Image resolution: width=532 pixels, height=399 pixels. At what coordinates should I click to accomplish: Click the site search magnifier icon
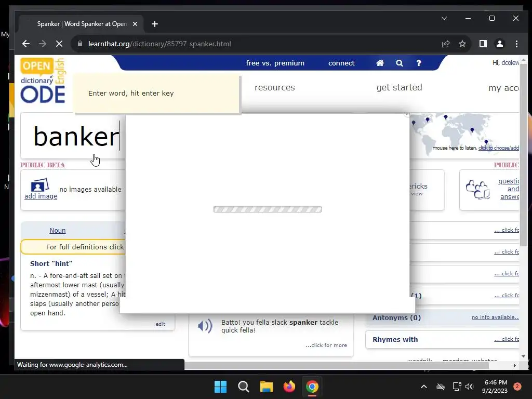pyautogui.click(x=400, y=63)
